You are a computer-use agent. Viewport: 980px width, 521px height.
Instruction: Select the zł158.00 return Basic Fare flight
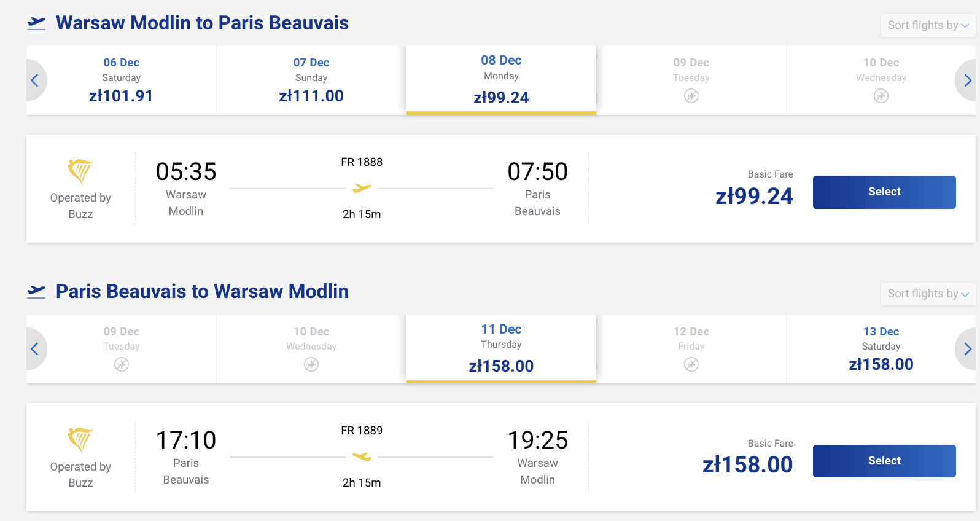884,461
